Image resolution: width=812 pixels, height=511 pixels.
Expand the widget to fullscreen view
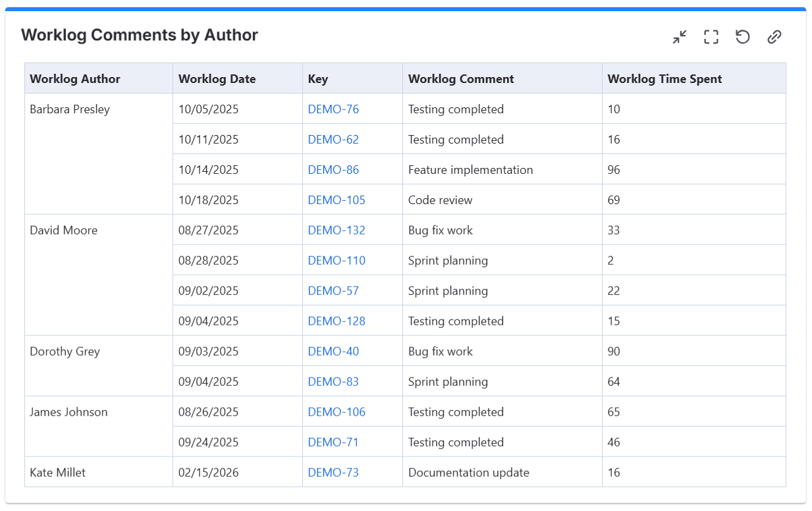point(711,37)
